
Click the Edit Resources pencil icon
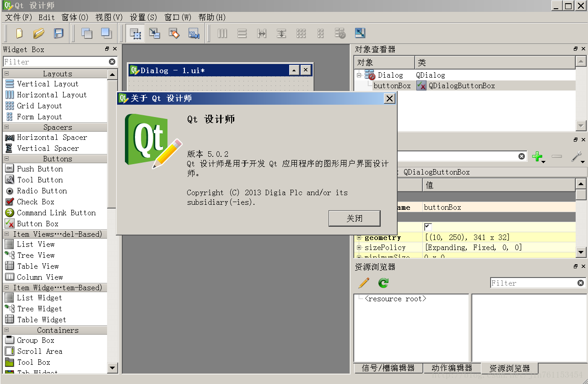tap(363, 283)
